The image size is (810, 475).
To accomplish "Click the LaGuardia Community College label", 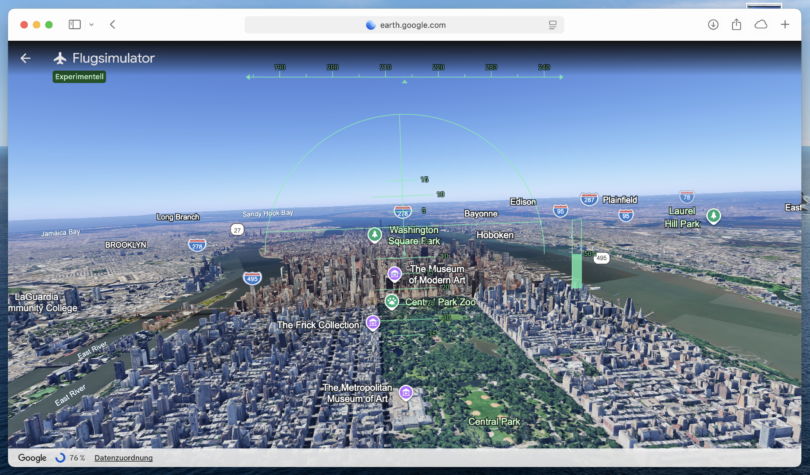I will click(x=43, y=303).
